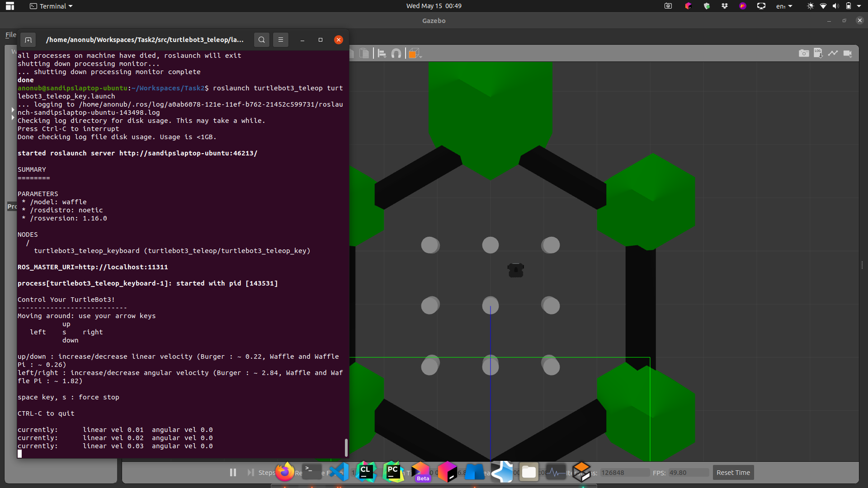Viewport: 868px width, 488px height.
Task: Toggle the magnet snap tool
Action: [x=396, y=53]
